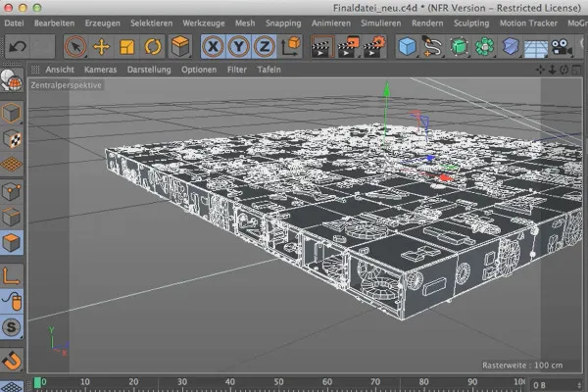Open the render settings
The height and width of the screenshot is (392, 588).
click(x=373, y=47)
